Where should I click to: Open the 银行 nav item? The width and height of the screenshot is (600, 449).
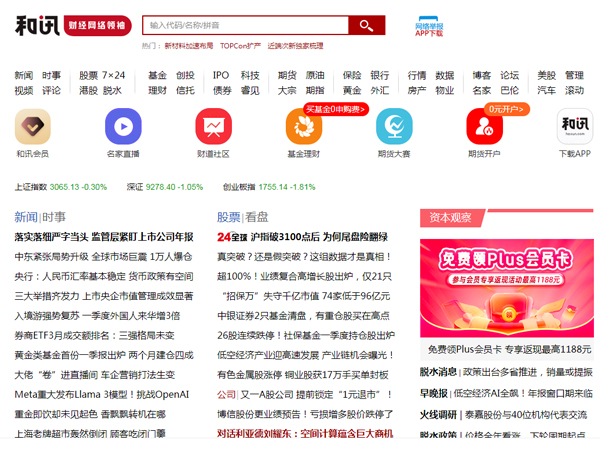click(380, 75)
